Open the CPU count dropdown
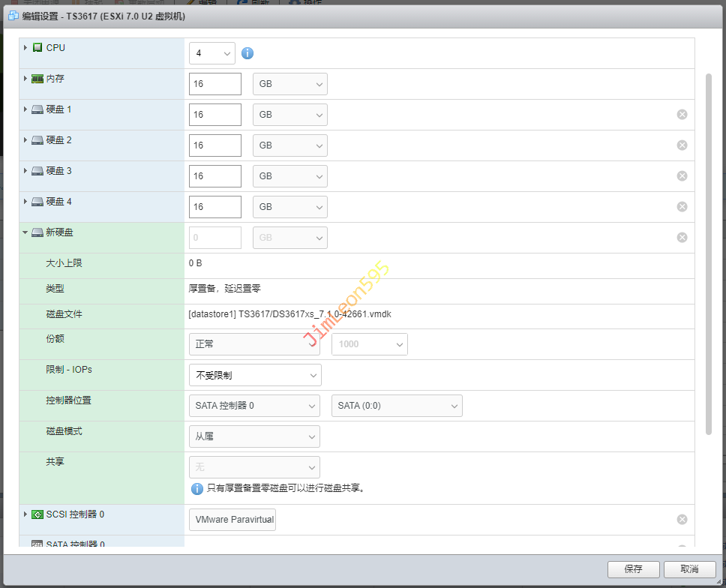This screenshot has width=726, height=588. pos(212,53)
